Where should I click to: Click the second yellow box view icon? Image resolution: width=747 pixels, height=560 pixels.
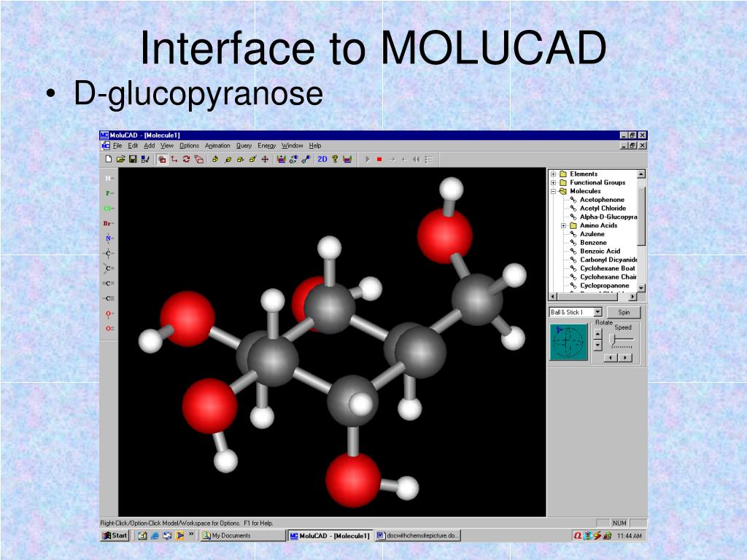tap(228, 159)
